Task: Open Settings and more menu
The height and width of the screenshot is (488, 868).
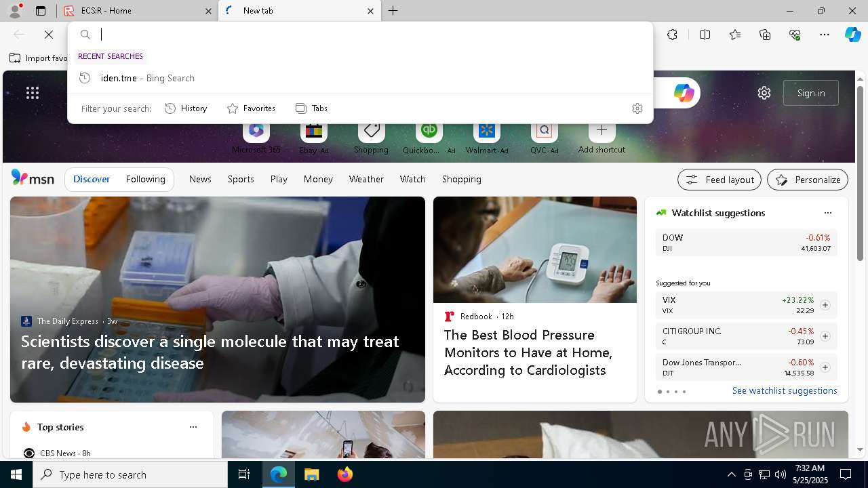Action: (825, 35)
